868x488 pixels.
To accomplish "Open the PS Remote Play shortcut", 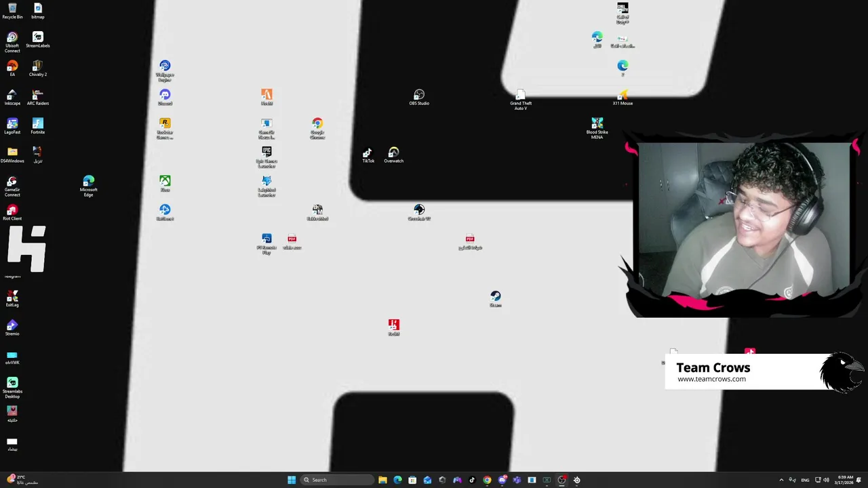I will pyautogui.click(x=267, y=244).
